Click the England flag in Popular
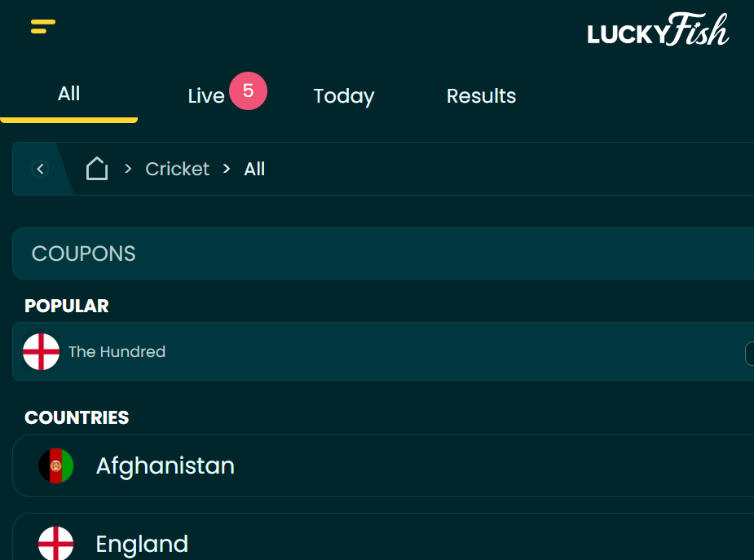Image resolution: width=754 pixels, height=560 pixels. tap(42, 352)
